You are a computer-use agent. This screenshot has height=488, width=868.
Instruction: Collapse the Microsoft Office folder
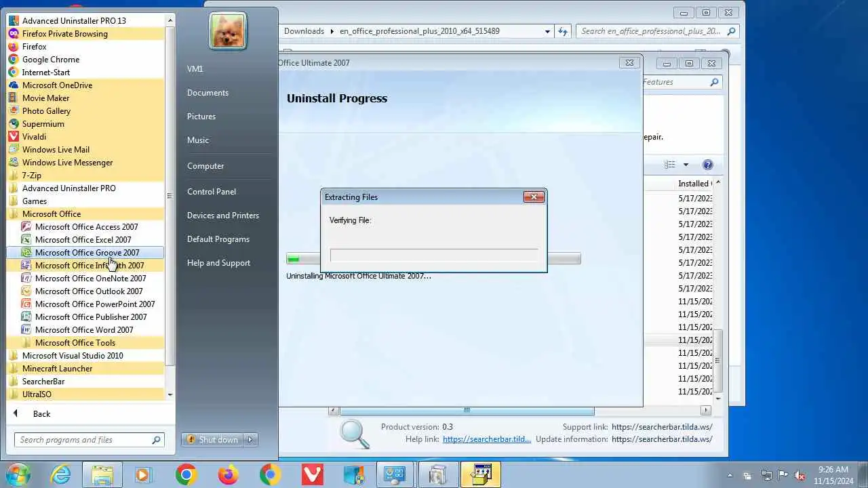(x=85, y=213)
